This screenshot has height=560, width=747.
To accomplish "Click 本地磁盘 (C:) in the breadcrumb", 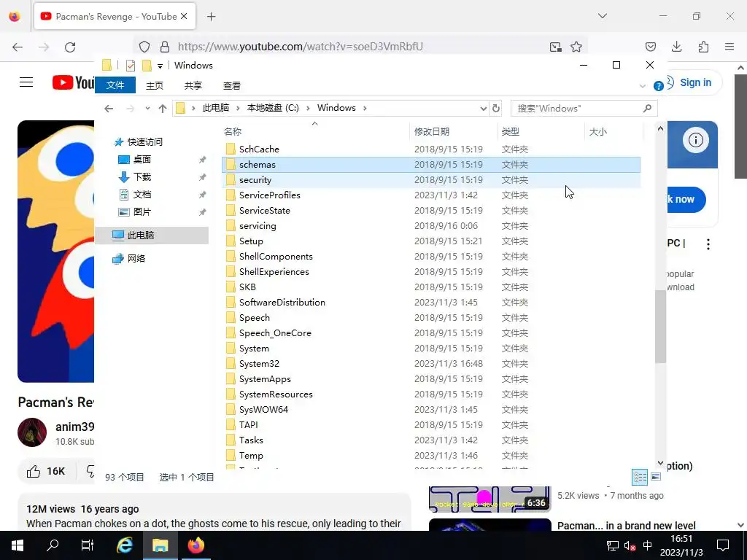I will point(273,108).
